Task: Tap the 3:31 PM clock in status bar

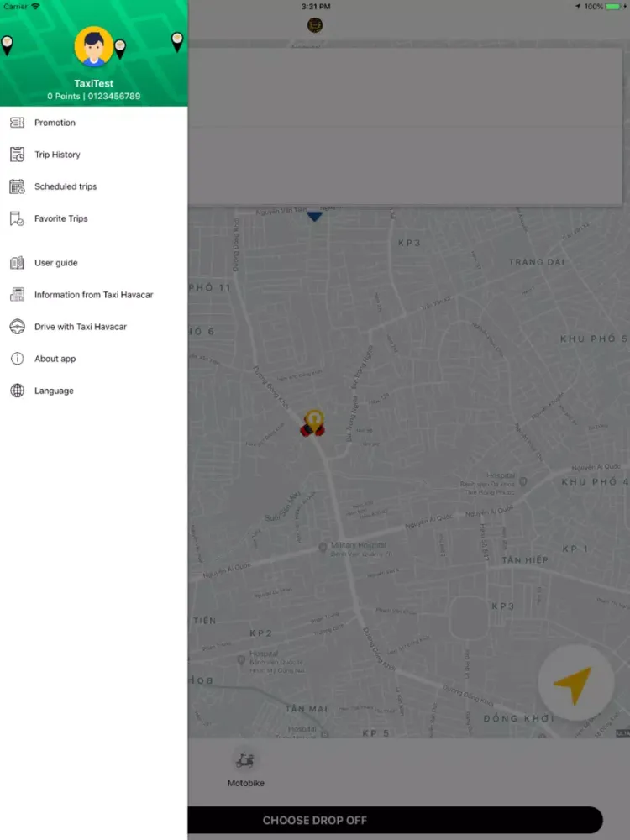Action: point(316,7)
